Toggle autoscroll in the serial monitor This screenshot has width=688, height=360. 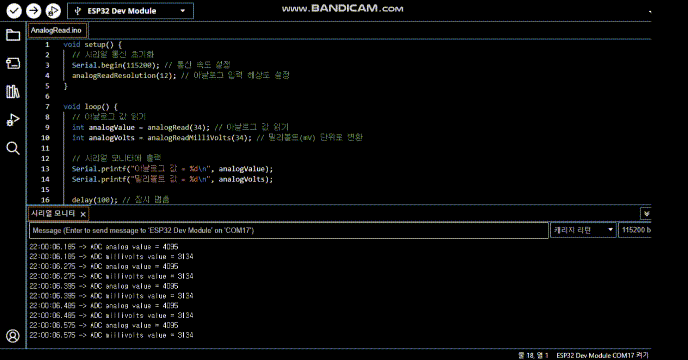coord(646,214)
